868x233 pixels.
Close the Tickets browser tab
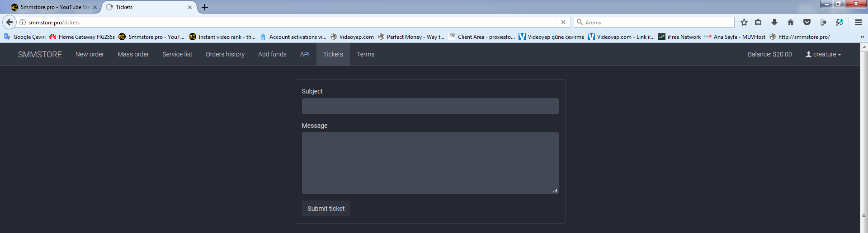coord(190,7)
